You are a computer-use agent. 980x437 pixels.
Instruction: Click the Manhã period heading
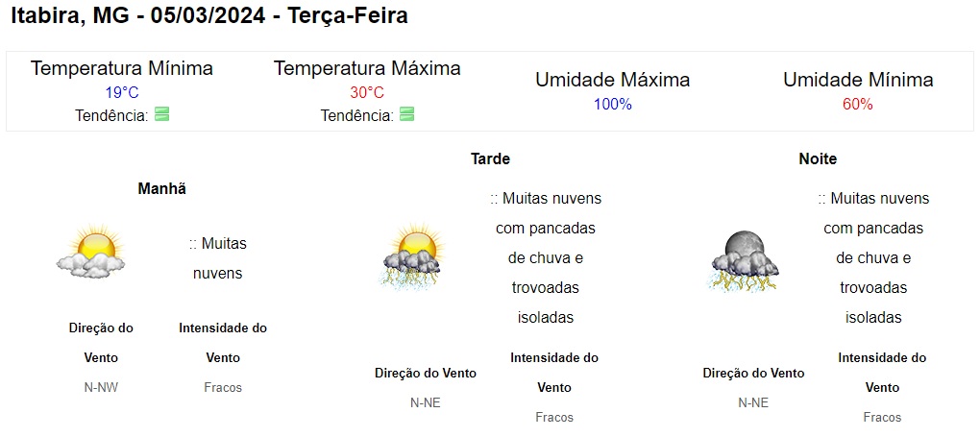[x=161, y=189]
